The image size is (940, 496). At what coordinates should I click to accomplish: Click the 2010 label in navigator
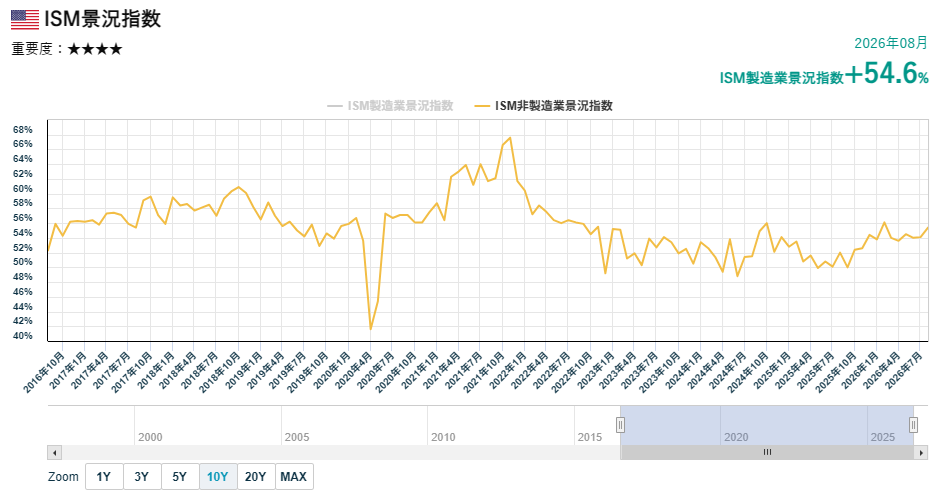[x=443, y=437]
